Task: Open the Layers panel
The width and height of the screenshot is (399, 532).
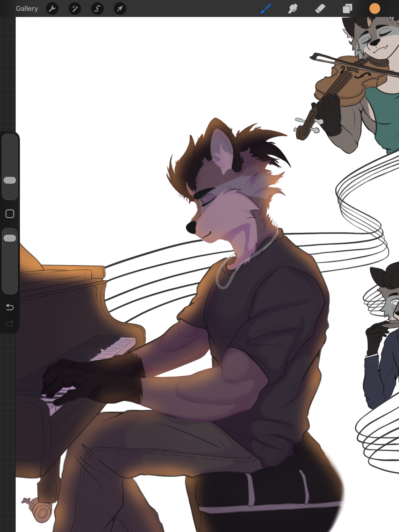Action: [x=347, y=9]
